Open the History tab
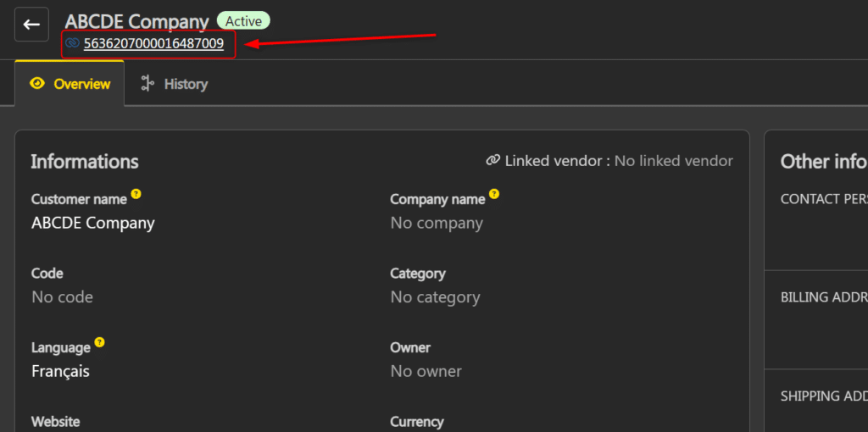 (x=175, y=84)
